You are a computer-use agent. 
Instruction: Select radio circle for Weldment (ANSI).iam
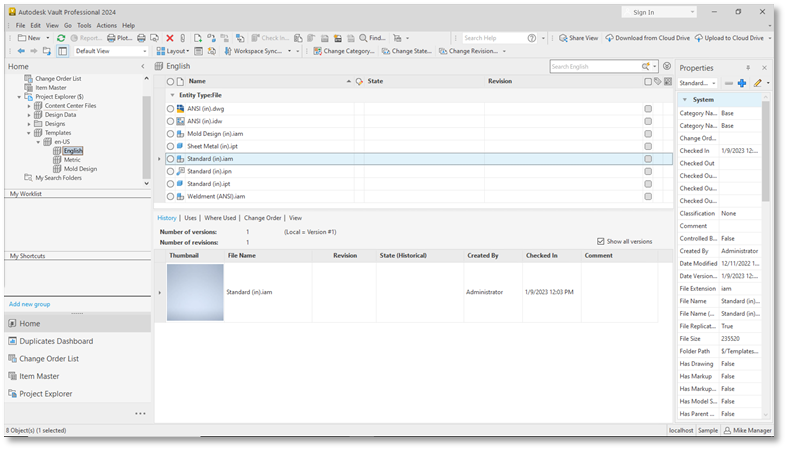(x=171, y=197)
